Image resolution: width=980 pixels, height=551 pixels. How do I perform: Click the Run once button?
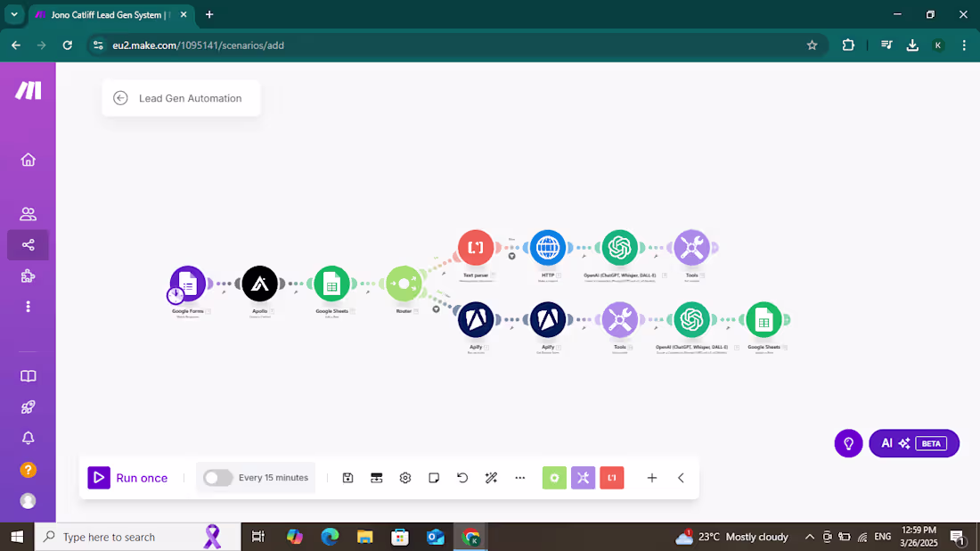click(x=128, y=478)
